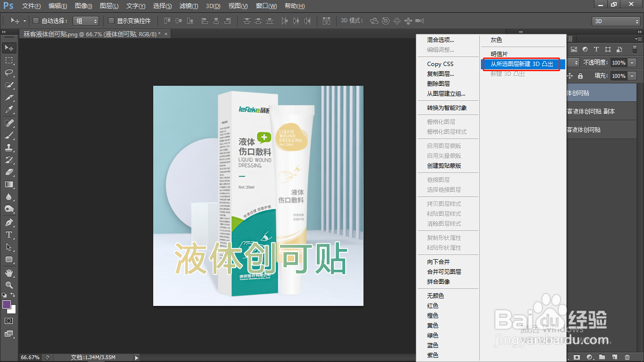Select the Brush tool
This screenshot has height=362, width=644.
(8, 136)
